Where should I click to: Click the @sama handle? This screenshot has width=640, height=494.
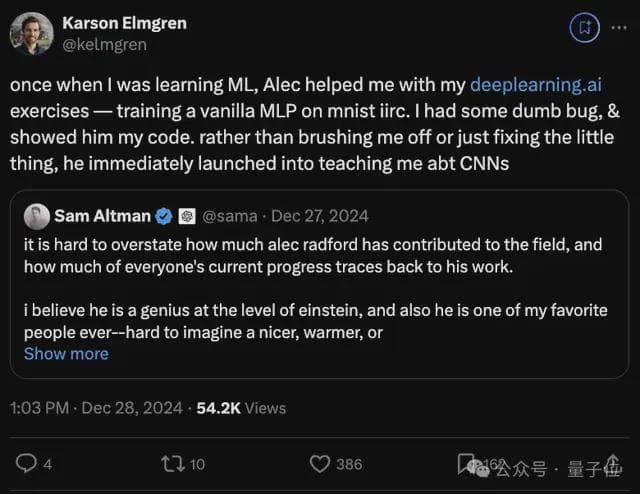point(228,216)
